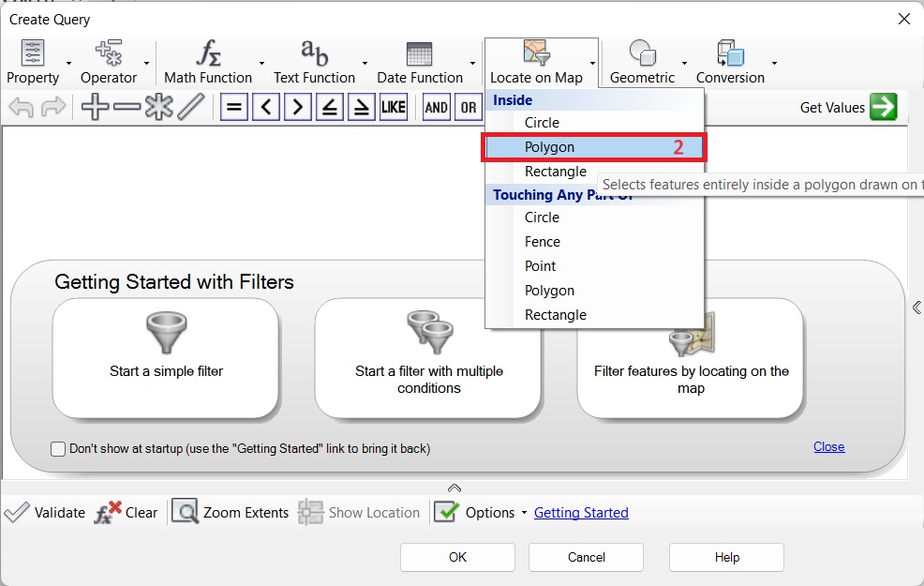Enable the Don't show at startup checkbox
Image resolution: width=924 pixels, height=586 pixels.
pyautogui.click(x=58, y=449)
